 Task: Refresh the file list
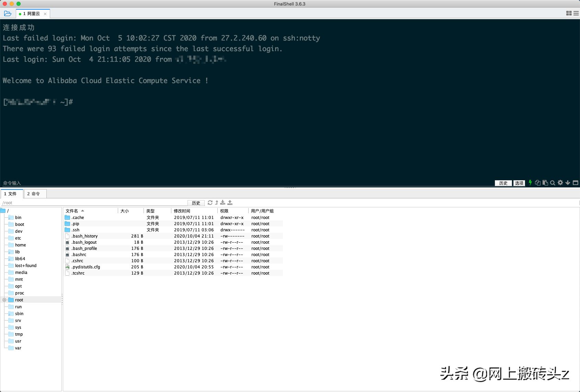point(210,203)
